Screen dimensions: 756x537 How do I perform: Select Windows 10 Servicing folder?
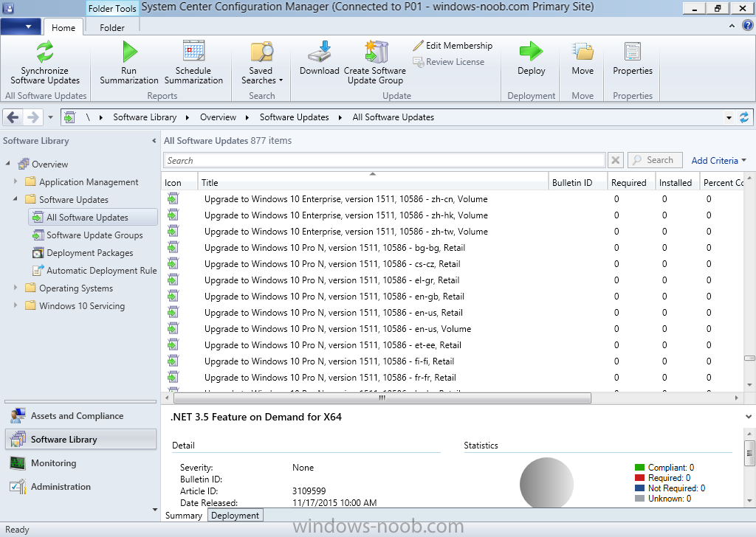(x=75, y=306)
